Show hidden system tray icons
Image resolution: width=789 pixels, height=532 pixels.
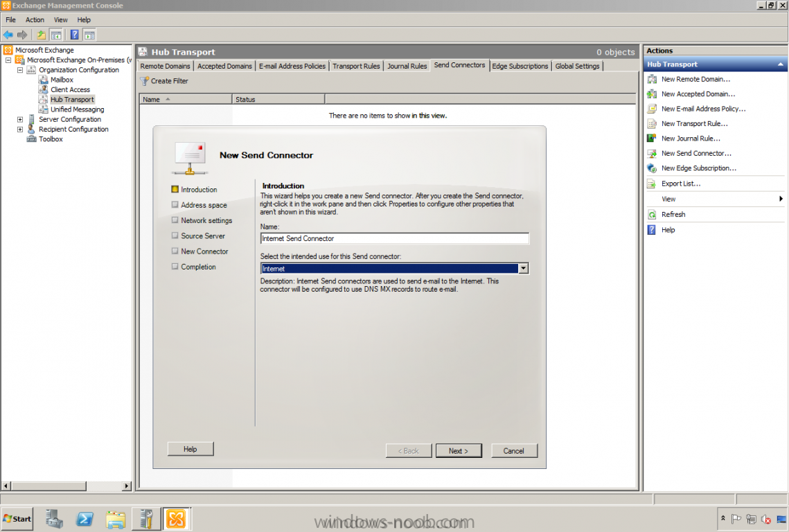click(722, 518)
